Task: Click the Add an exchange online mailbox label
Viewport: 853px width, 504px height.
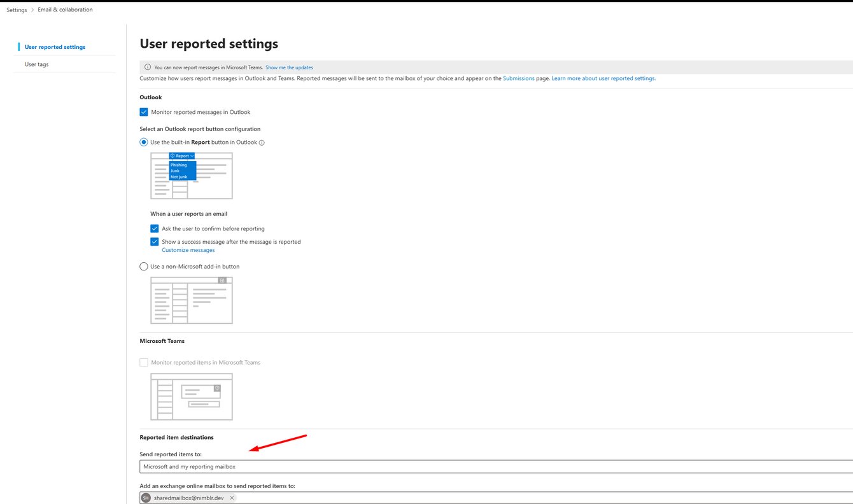Action: click(217, 486)
